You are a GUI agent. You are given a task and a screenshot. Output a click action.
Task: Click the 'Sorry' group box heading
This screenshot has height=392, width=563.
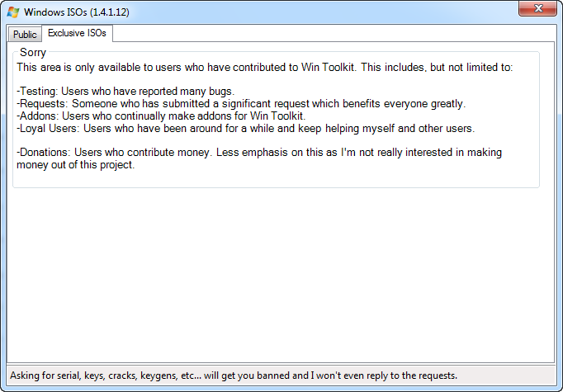point(33,53)
